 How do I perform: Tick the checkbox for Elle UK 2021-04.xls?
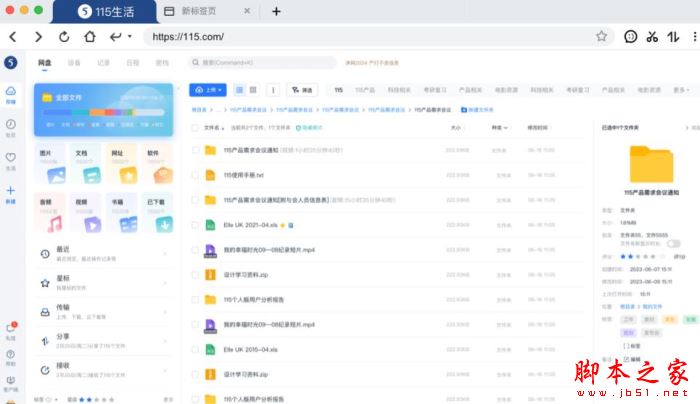click(x=195, y=225)
